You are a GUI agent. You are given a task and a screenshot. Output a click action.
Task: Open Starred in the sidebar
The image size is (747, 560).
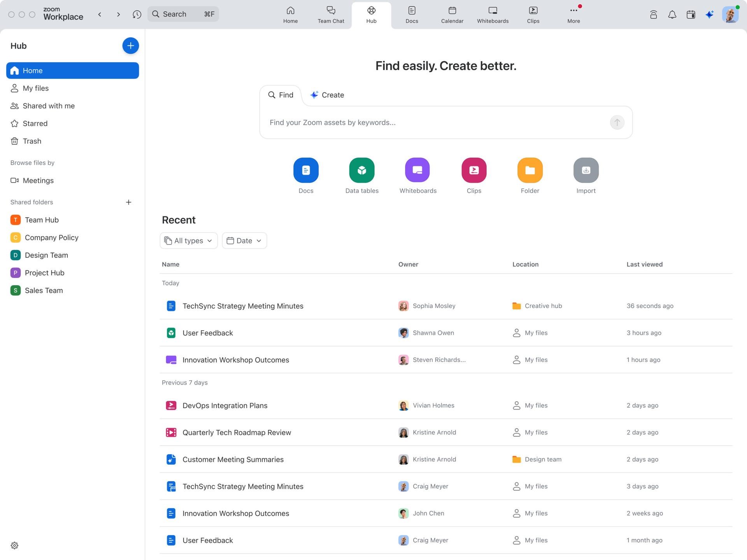coord(35,123)
